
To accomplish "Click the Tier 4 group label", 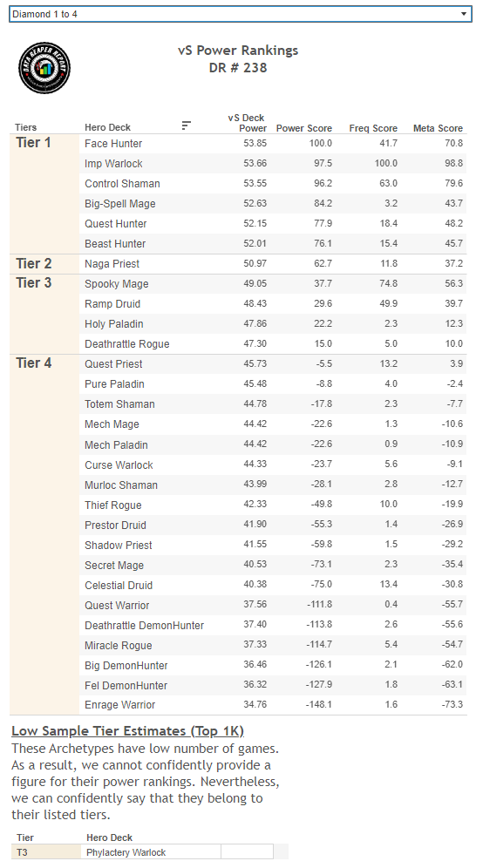I will coord(34,363).
